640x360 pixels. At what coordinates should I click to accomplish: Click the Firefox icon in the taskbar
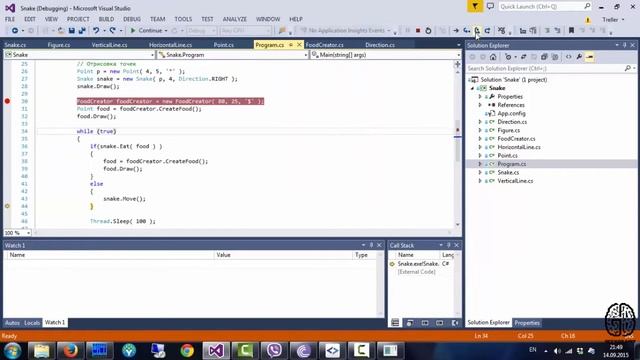tap(70, 351)
